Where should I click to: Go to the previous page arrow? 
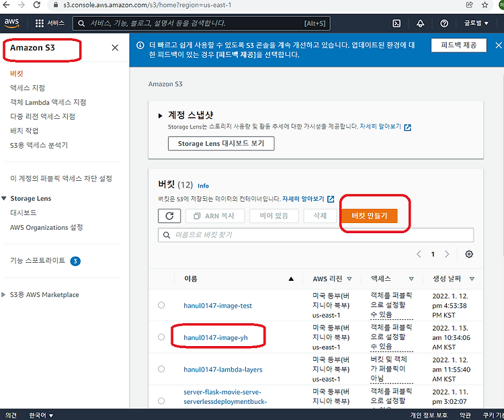coord(419,254)
